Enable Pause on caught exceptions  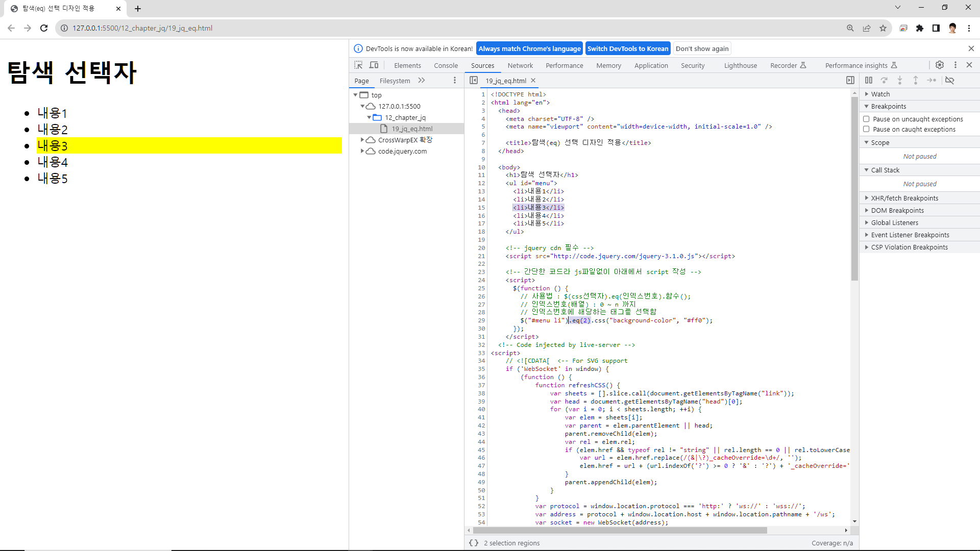(866, 129)
